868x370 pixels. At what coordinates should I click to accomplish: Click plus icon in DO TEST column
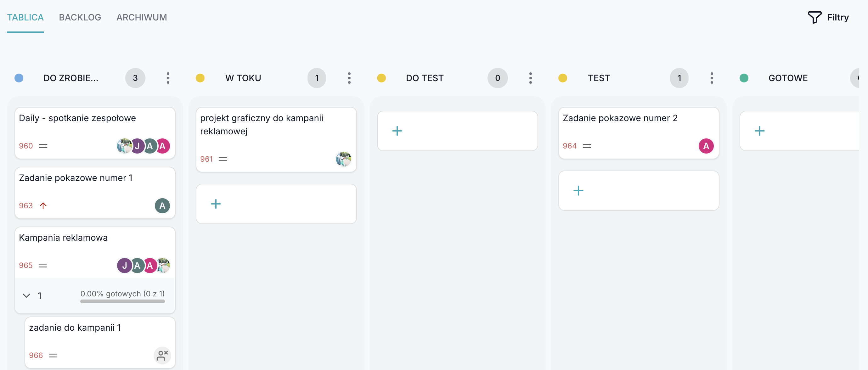tap(397, 131)
